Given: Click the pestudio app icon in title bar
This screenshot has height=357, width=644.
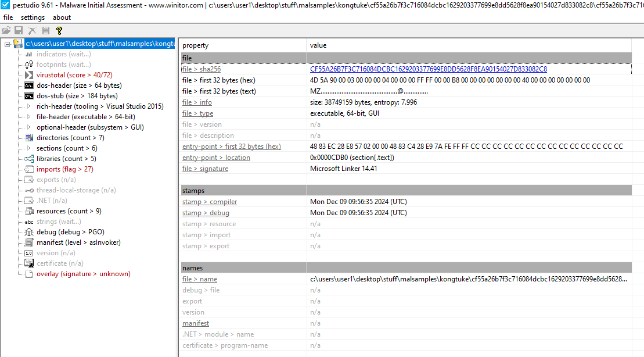Looking at the screenshot, I should click(x=5, y=5).
